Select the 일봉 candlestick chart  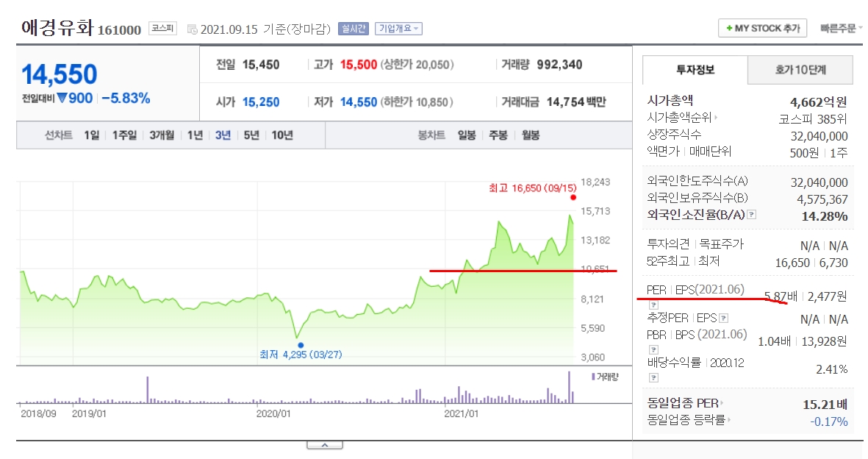(467, 135)
